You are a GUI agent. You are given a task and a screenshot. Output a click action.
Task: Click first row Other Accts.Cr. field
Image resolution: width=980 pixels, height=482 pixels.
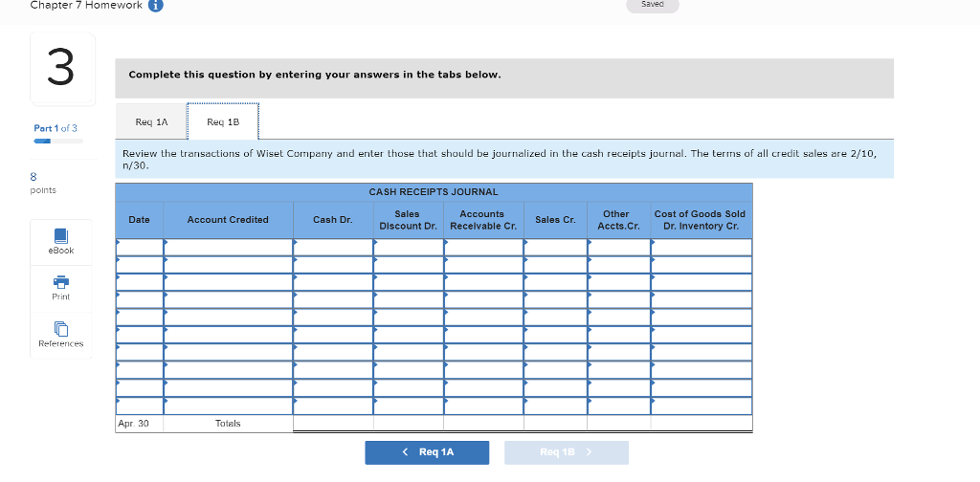[619, 248]
